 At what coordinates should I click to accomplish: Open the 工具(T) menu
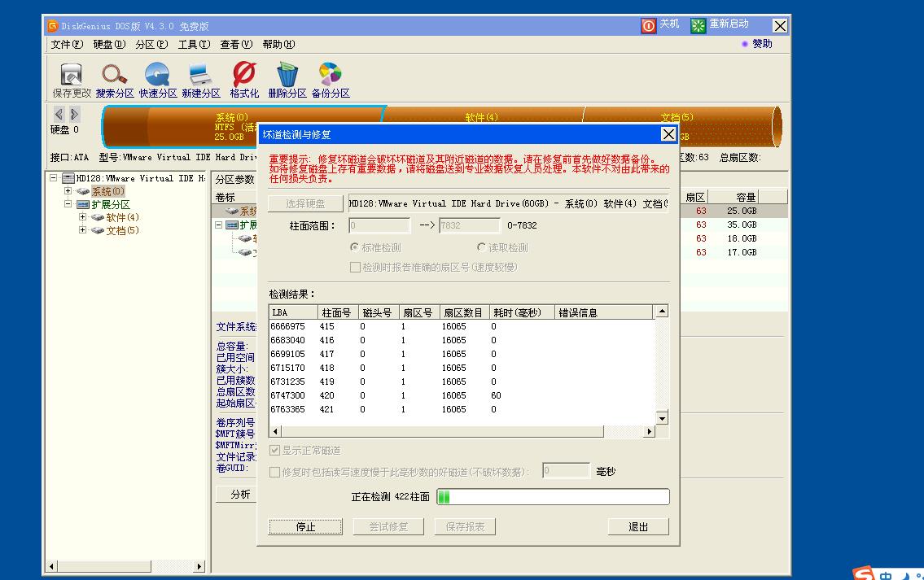pos(194,44)
